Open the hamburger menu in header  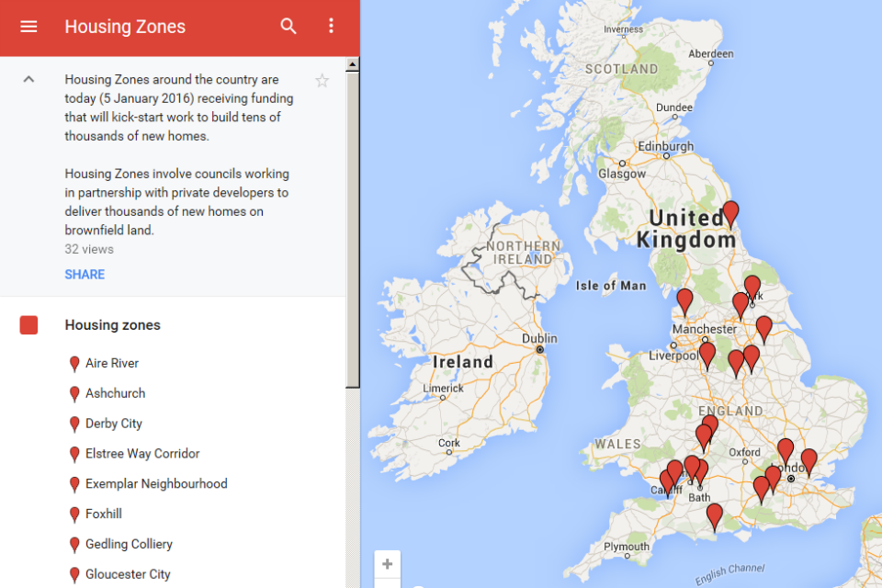click(28, 27)
